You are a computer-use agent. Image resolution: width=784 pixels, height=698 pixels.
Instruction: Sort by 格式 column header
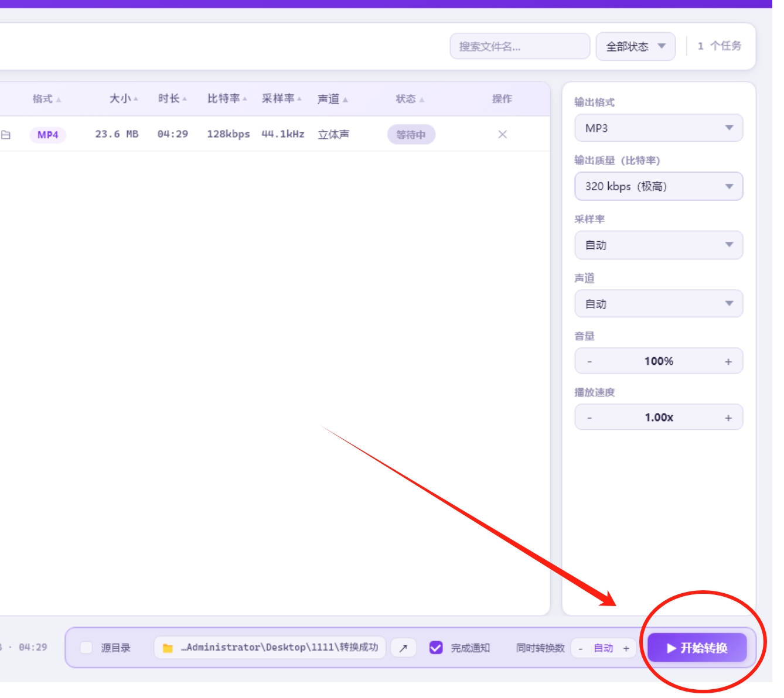pyautogui.click(x=47, y=99)
